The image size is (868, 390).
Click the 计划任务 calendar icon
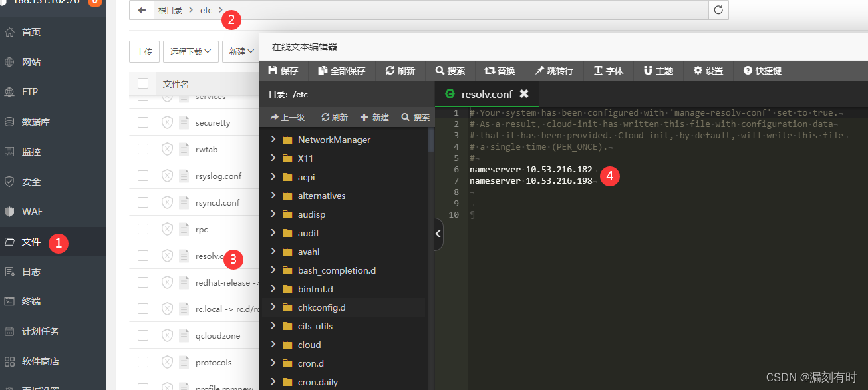coord(9,331)
